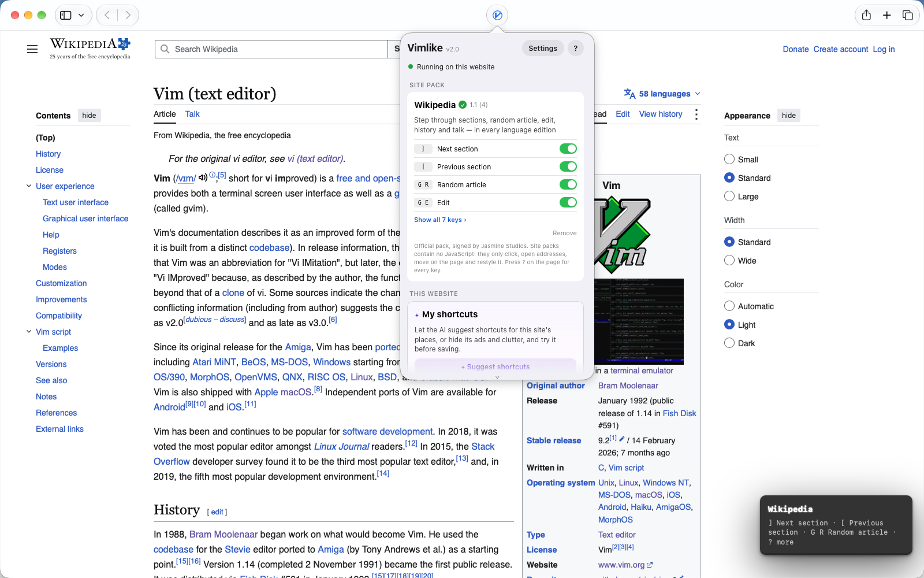The image size is (924, 578).
Task: Open Vimlike Settings button
Action: (543, 49)
